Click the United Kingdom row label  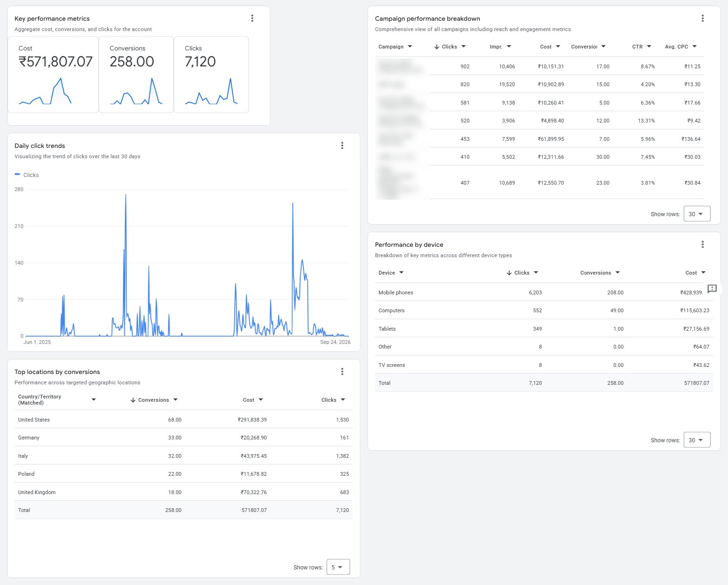click(37, 492)
